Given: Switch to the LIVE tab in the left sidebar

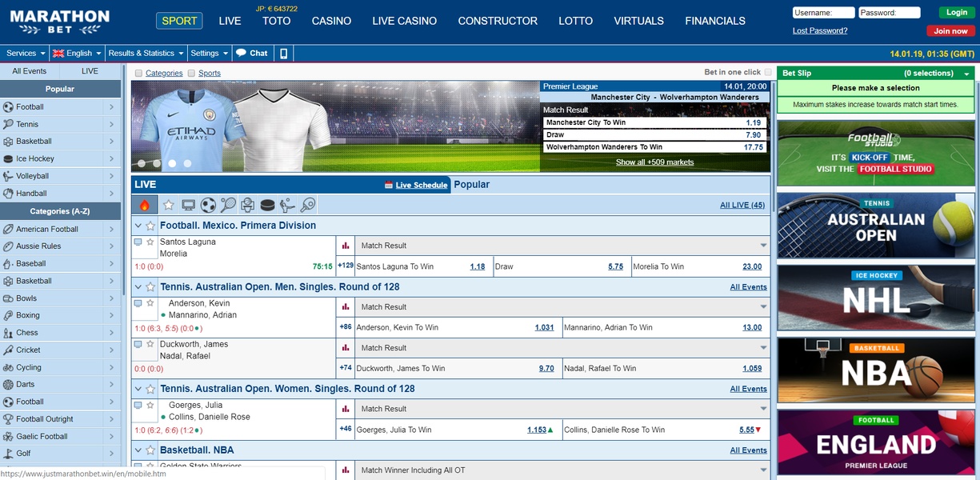Looking at the screenshot, I should tap(88, 70).
